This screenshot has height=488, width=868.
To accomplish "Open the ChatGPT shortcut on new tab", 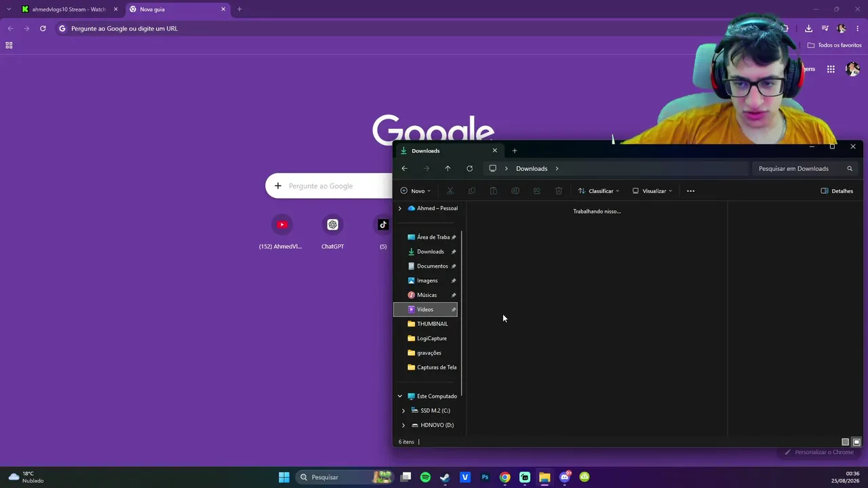I will [332, 232].
